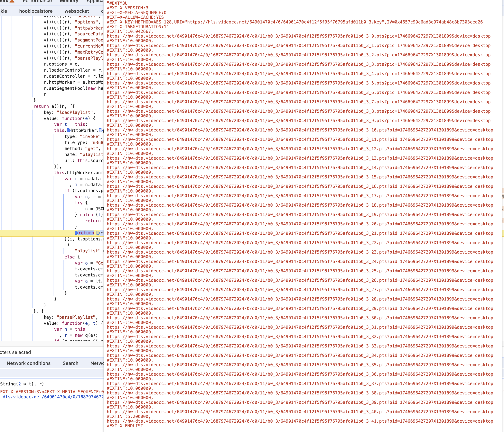The width and height of the screenshot is (504, 432).
Task: Click the solid blue breakpoint marker before httpWorker
Action: (69, 130)
